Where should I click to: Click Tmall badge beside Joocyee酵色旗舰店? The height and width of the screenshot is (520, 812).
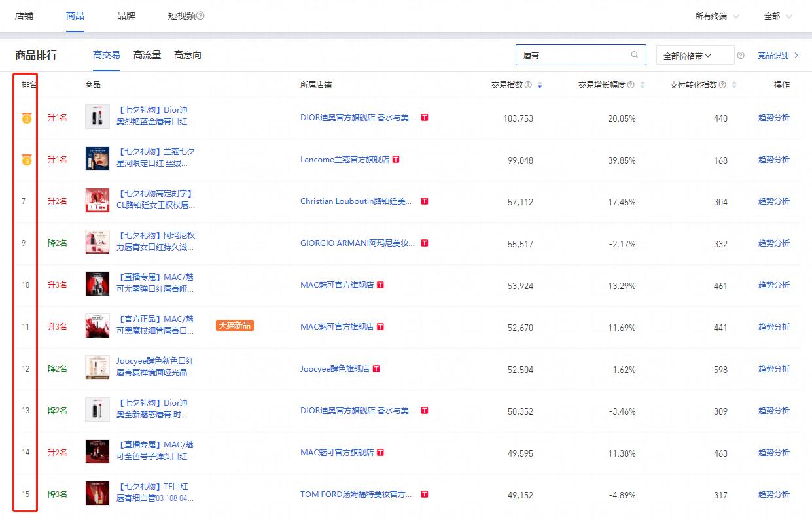point(376,369)
